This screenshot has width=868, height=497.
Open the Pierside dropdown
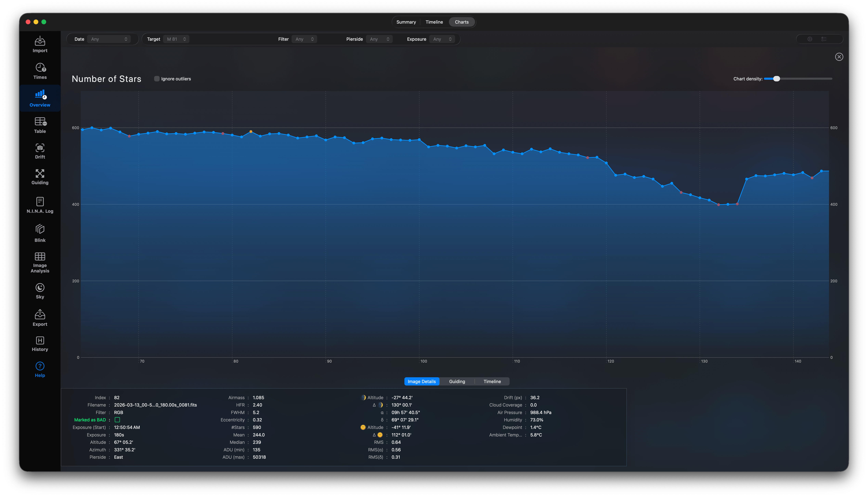[379, 39]
